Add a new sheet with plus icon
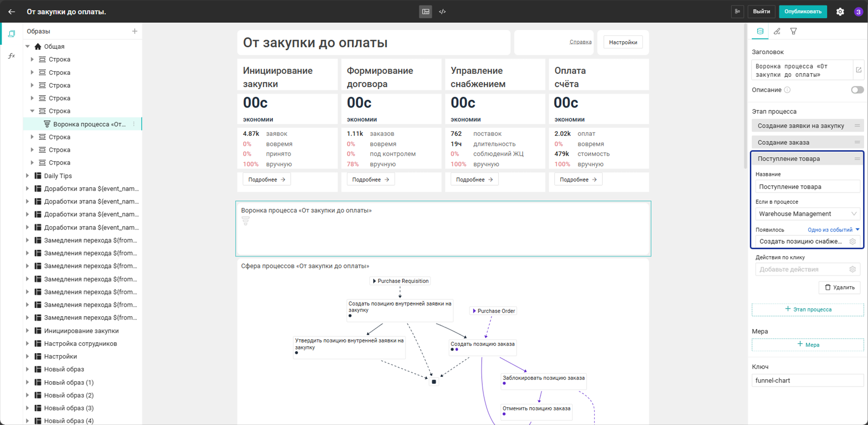This screenshot has width=868, height=425. coord(134,31)
